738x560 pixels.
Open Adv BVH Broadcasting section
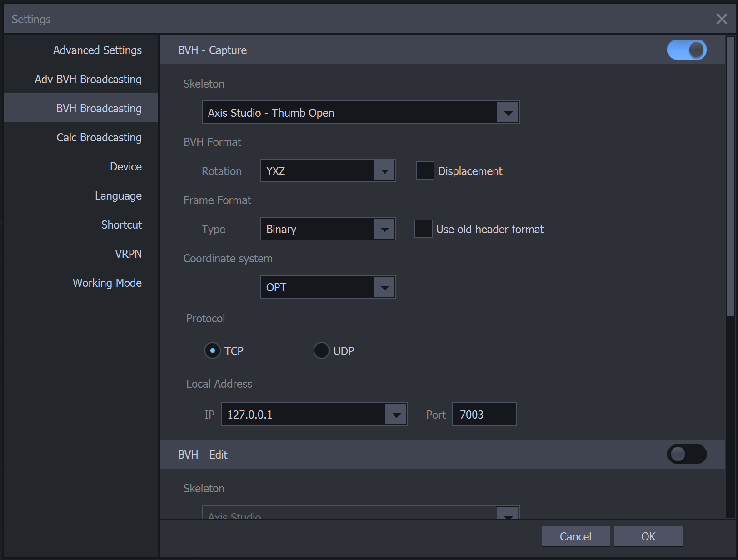click(81, 79)
